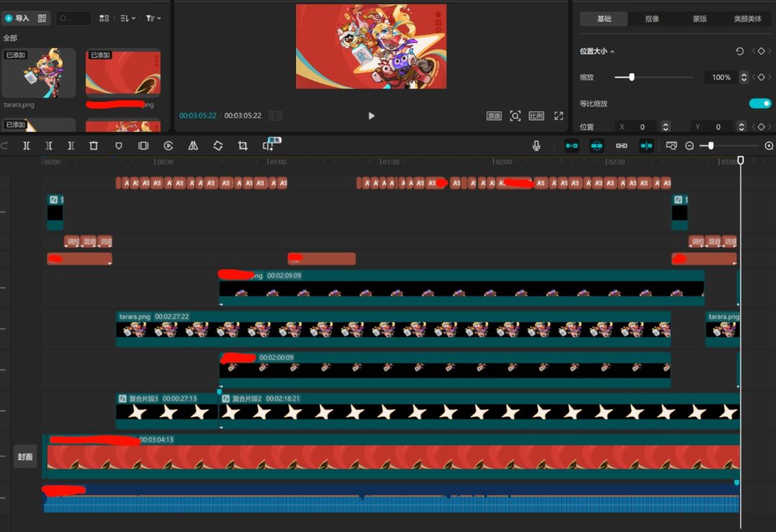The width and height of the screenshot is (776, 532).
Task: Select the red background media thumbnail
Action: click(123, 73)
